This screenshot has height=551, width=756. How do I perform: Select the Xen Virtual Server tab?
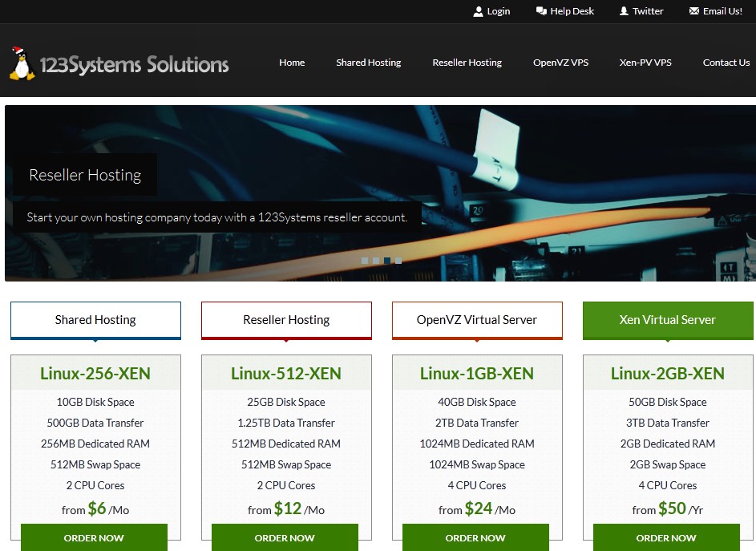(668, 320)
